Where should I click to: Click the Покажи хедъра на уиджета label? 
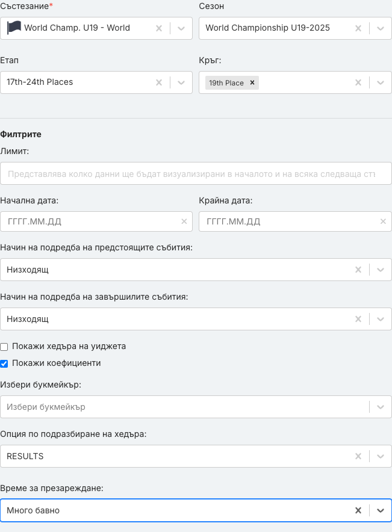click(69, 347)
